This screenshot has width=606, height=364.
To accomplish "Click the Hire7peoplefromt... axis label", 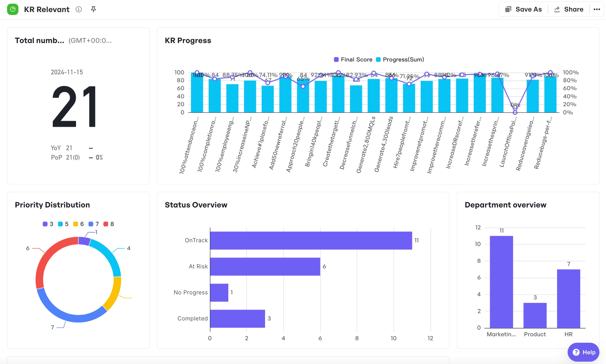I will click(x=402, y=142).
